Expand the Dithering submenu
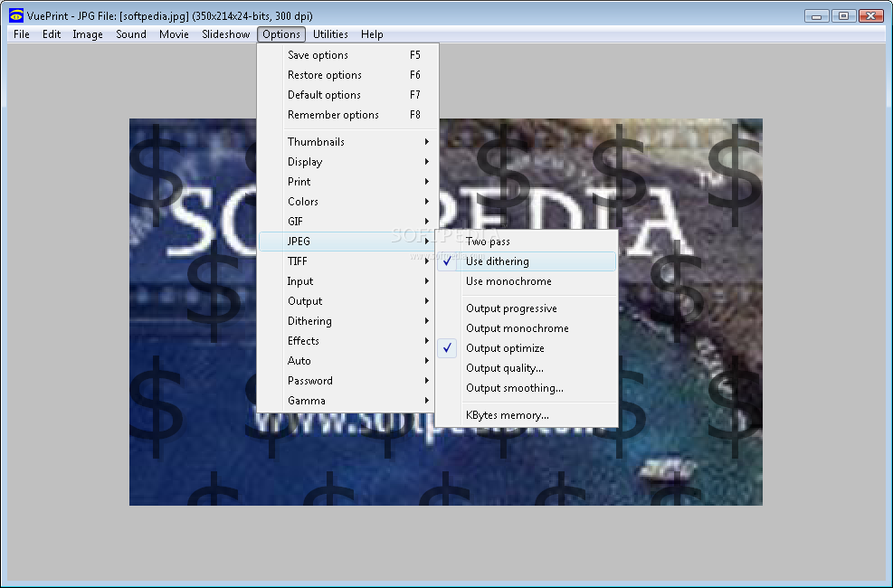The image size is (893, 588). (348, 321)
